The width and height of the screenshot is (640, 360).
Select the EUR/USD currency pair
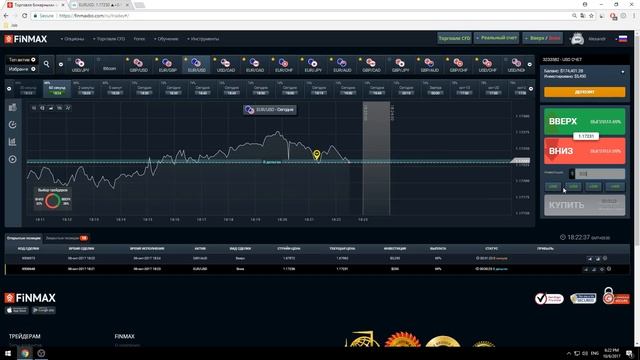click(x=196, y=65)
